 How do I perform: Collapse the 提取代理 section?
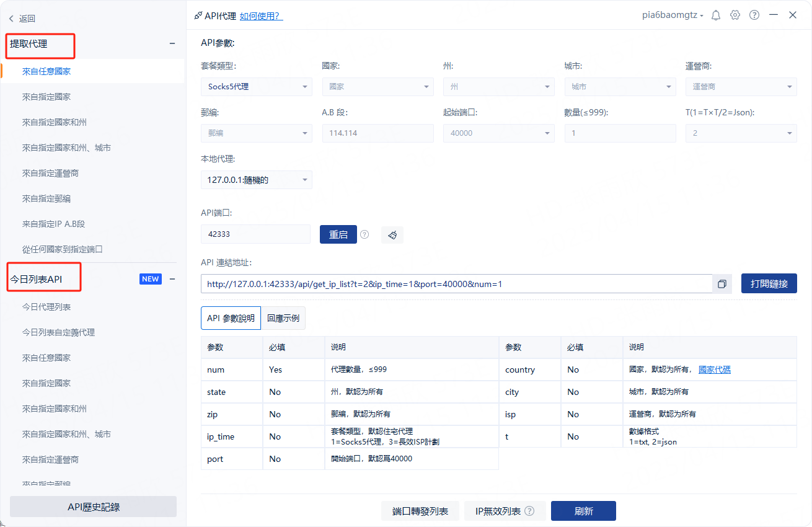(172, 43)
